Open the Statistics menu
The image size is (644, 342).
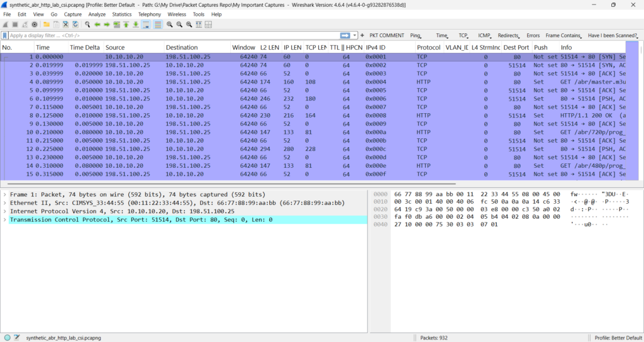pos(122,14)
